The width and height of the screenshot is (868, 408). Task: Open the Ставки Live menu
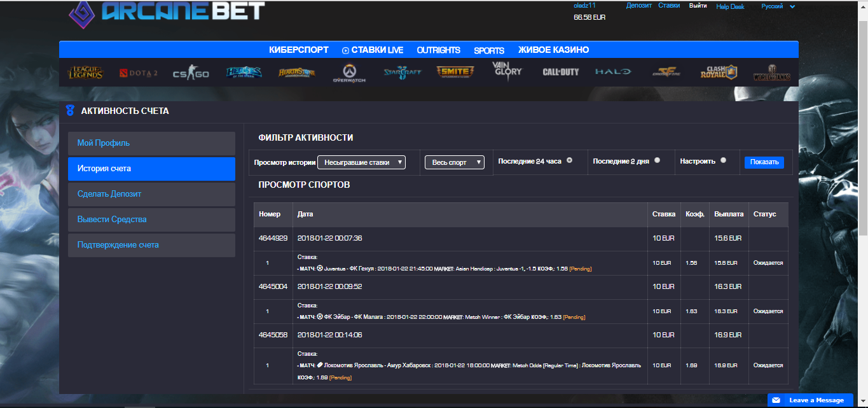(373, 50)
